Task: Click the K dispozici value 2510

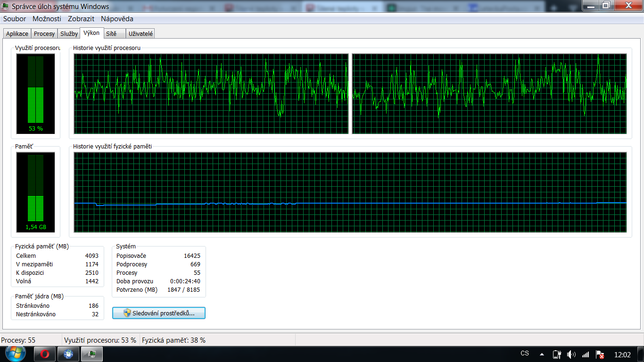Action: (x=92, y=273)
